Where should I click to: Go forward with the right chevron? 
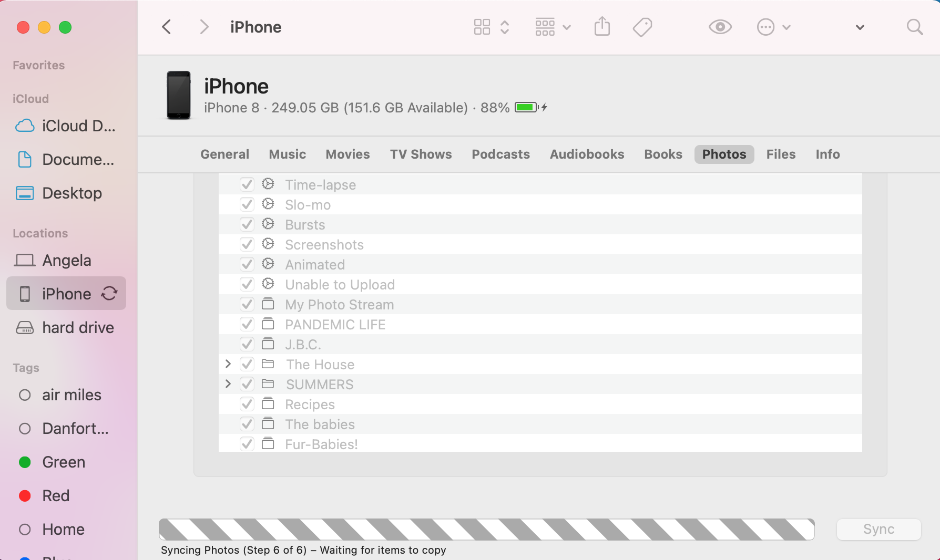coord(204,27)
